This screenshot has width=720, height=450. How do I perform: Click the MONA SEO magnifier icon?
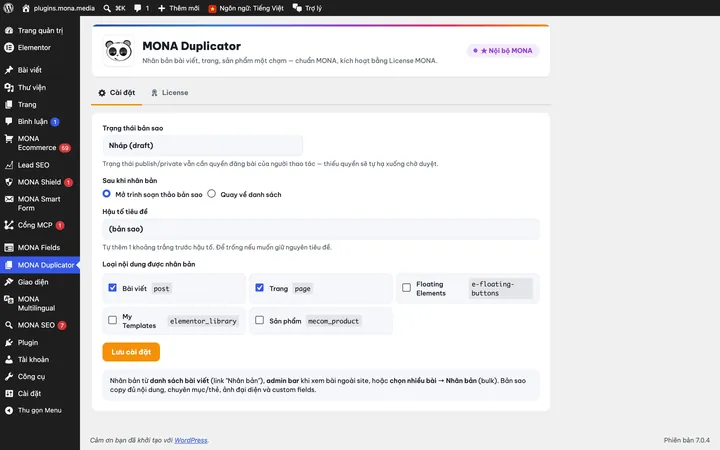(9, 325)
